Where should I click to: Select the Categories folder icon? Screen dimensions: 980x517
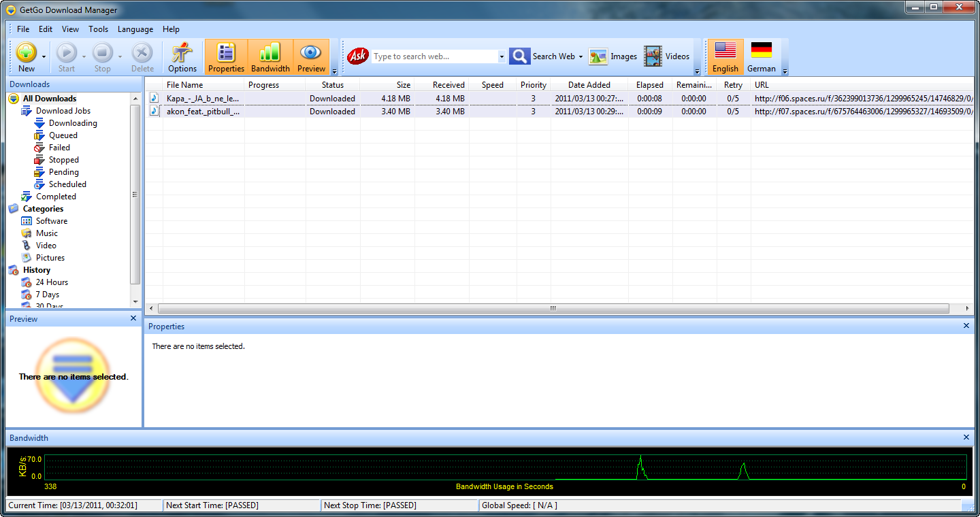[x=14, y=209]
